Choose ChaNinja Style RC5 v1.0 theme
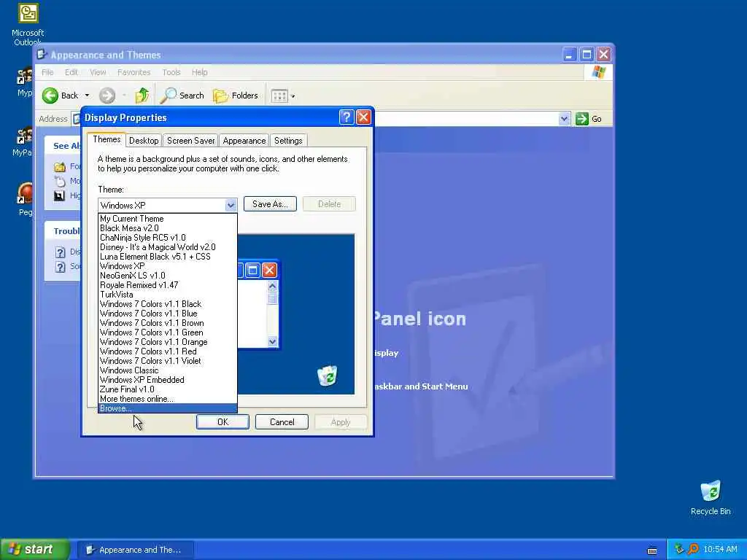This screenshot has height=560, width=747. coord(167,238)
